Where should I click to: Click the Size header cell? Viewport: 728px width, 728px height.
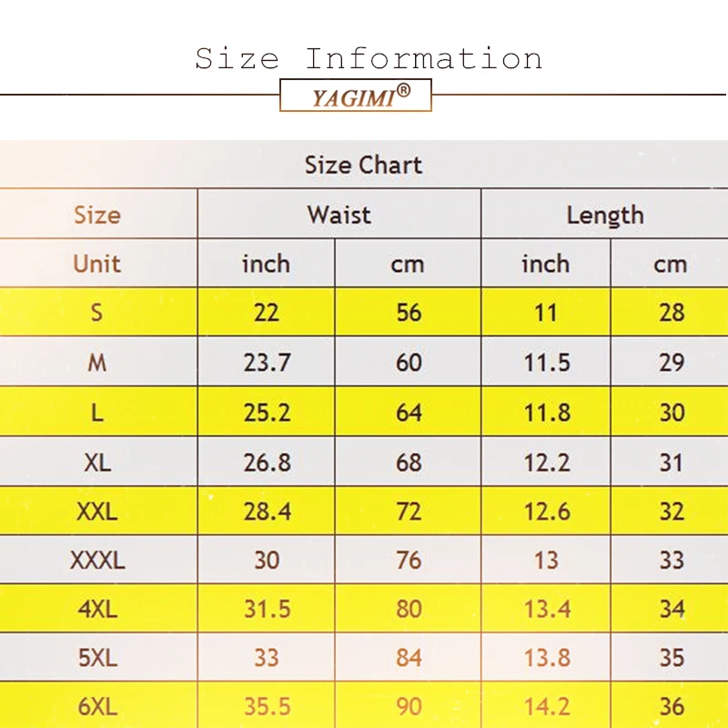[97, 215]
